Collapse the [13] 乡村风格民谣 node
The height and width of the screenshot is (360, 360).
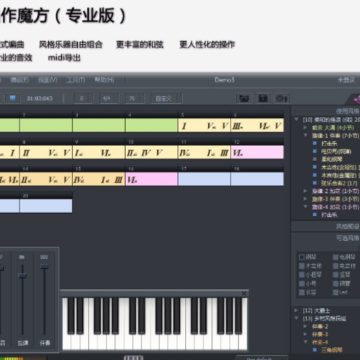(x=296, y=318)
